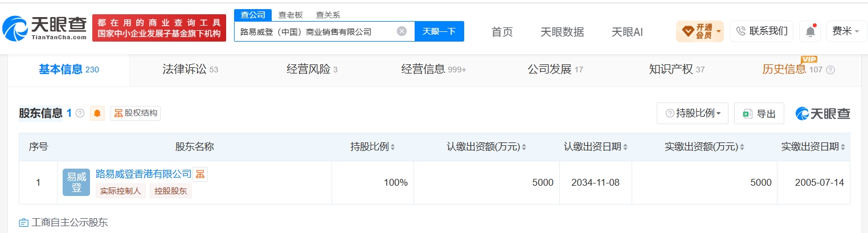Click the help icon after 历史信息 107
Image resolution: width=868 pixels, height=233 pixels.
830,70
